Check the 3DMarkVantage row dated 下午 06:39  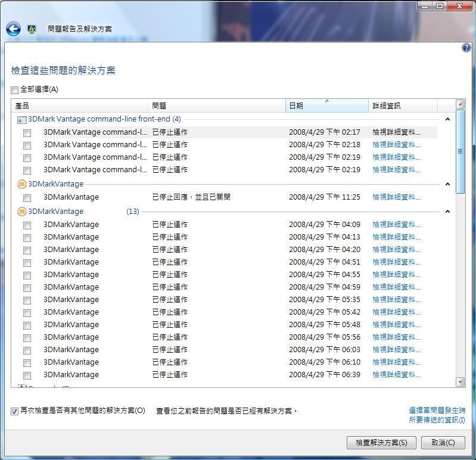pyautogui.click(x=27, y=375)
